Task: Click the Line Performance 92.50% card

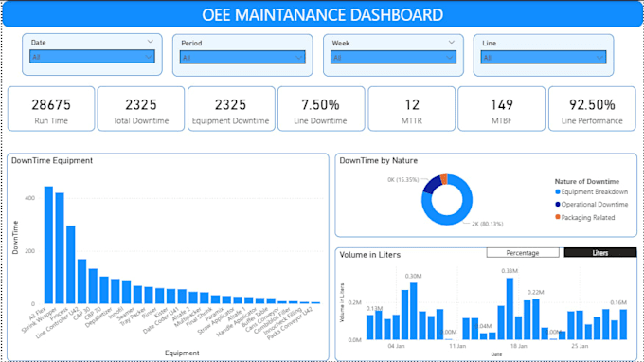Action: tap(592, 109)
